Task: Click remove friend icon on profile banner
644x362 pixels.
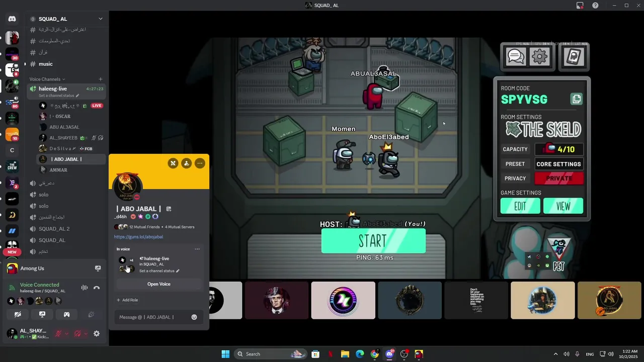Action: [x=173, y=163]
